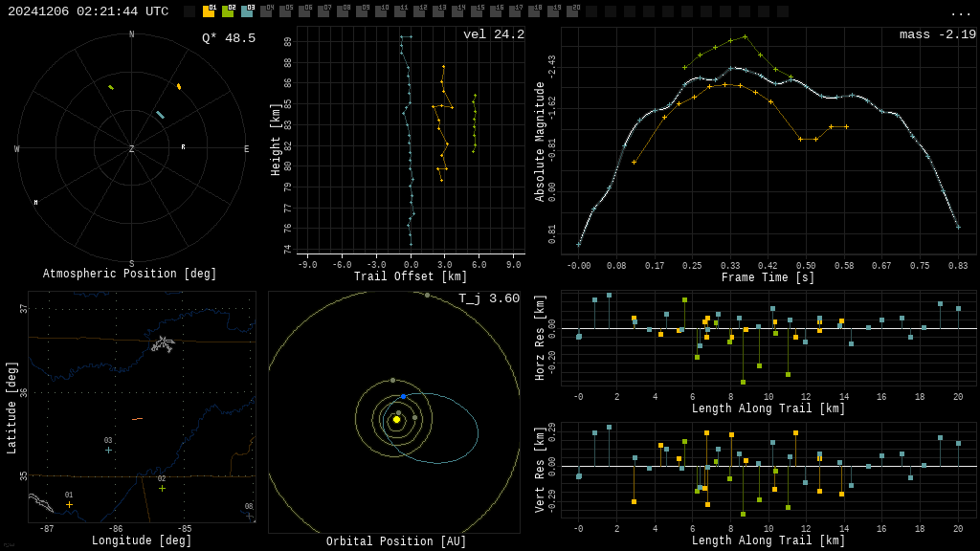Open the three-dots overflow menu
The image size is (980, 551).
click(961, 12)
